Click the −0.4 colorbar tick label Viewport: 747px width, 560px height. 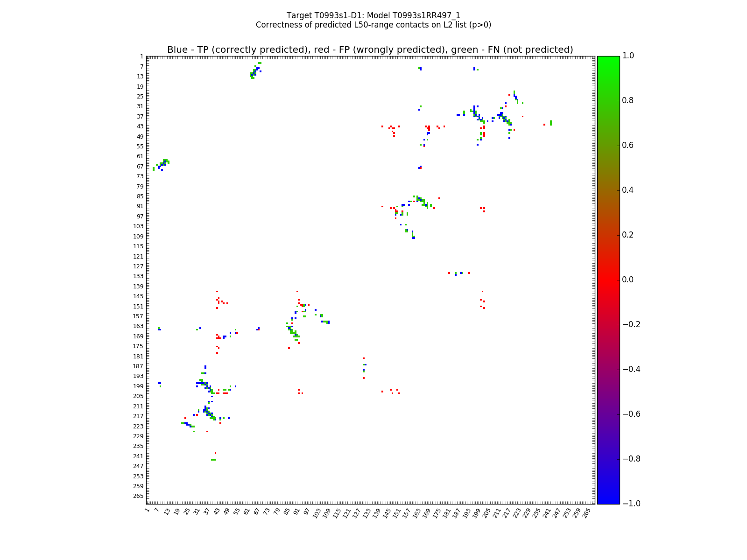pyautogui.click(x=630, y=369)
